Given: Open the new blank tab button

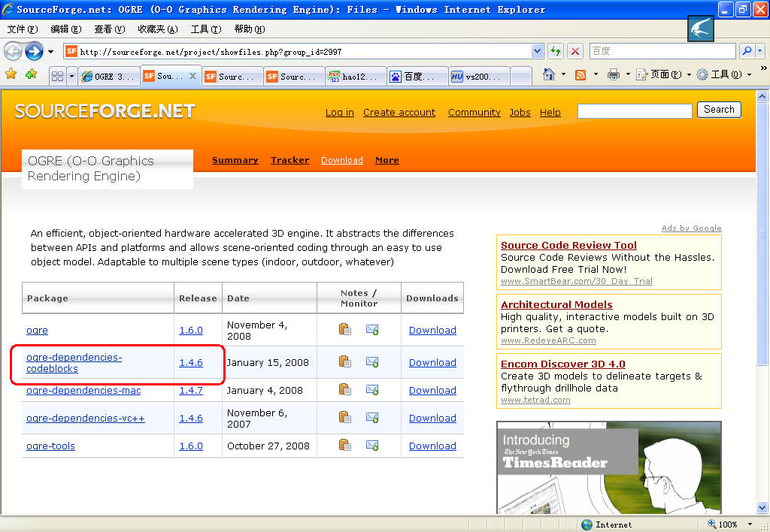Looking at the screenshot, I should pyautogui.click(x=521, y=77).
